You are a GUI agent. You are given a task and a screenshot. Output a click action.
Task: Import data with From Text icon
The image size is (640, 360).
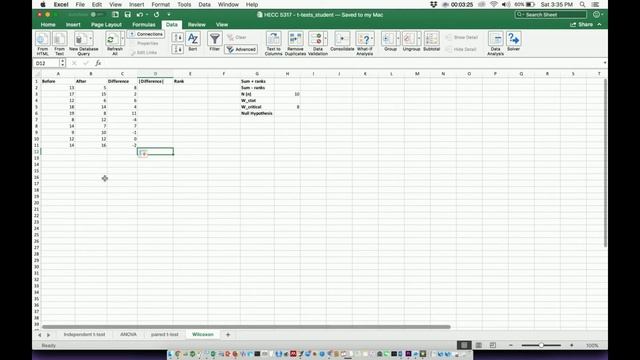(x=60, y=39)
